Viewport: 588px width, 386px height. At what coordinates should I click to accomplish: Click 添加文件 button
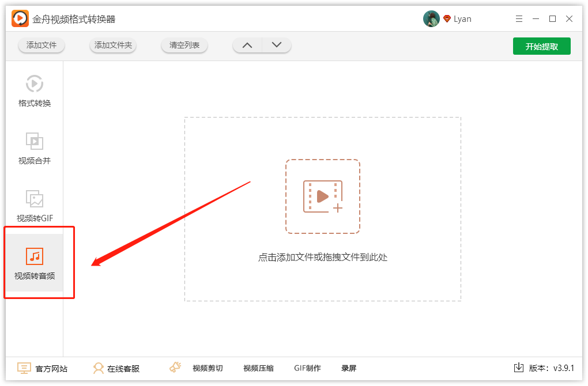point(42,46)
